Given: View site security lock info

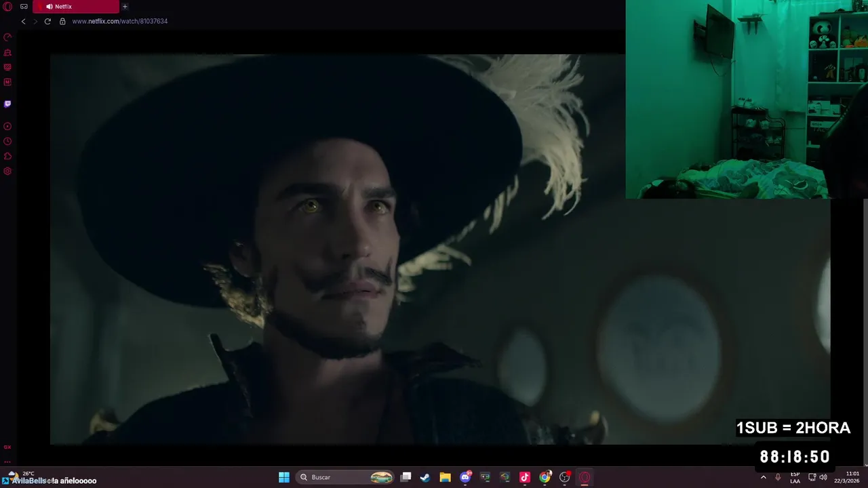Looking at the screenshot, I should [62, 21].
